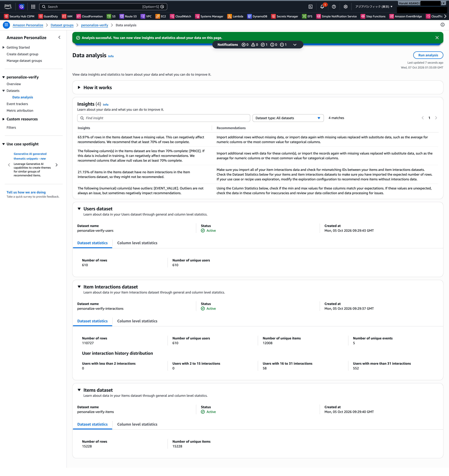The width and height of the screenshot is (449, 476).
Task: Switch Items dataset to Column level statistics
Action: click(x=137, y=424)
